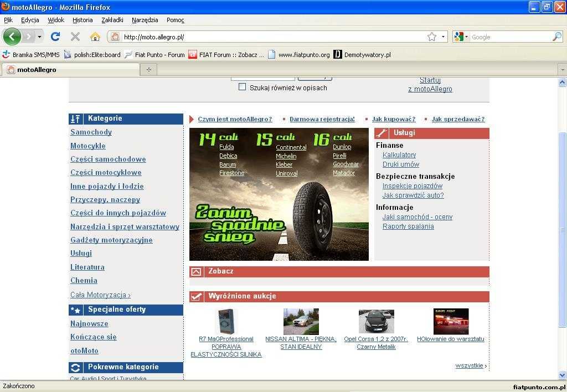Open the Pomoc menu
The image size is (567, 392).
click(x=176, y=20)
